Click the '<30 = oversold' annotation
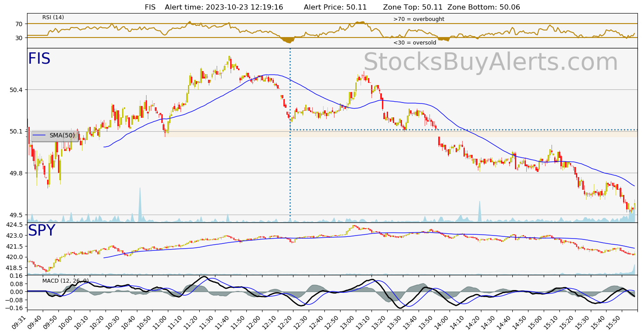This screenshot has width=644, height=335. point(415,43)
